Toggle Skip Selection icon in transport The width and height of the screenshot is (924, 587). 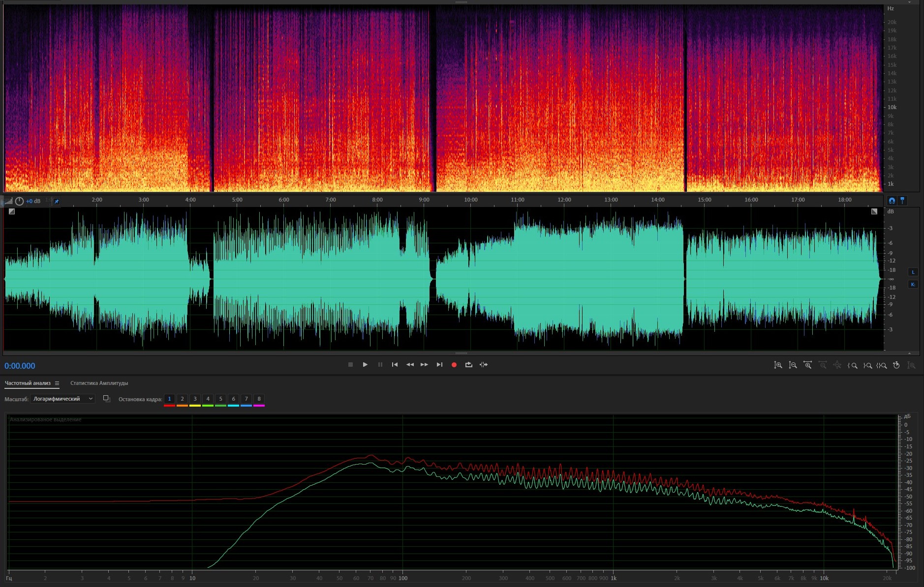(x=484, y=365)
